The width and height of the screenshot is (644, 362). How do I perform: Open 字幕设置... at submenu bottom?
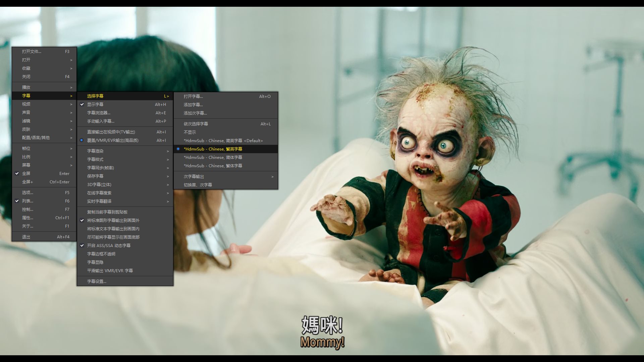click(97, 281)
